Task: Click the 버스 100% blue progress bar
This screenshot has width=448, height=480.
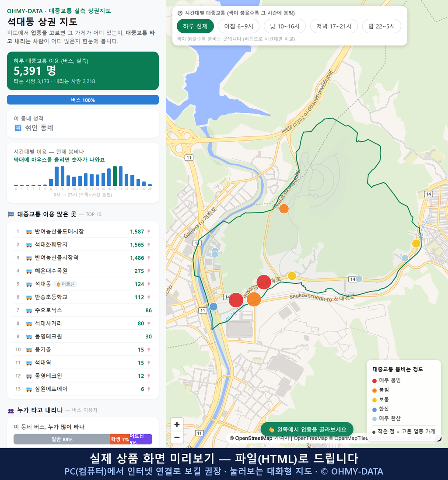Action: tap(83, 100)
